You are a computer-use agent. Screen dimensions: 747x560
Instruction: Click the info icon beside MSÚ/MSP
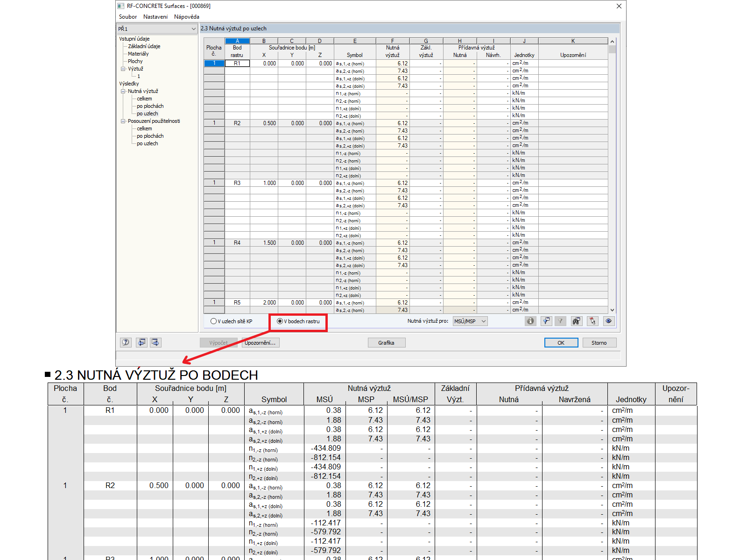530,321
